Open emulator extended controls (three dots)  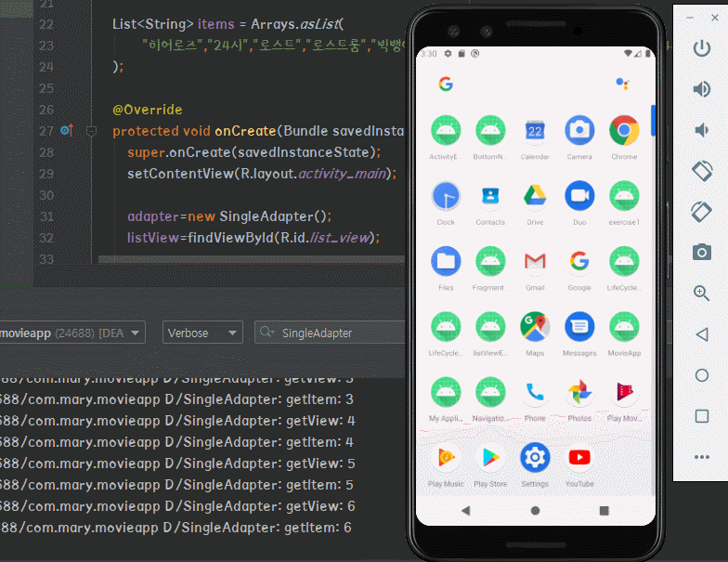pos(702,457)
